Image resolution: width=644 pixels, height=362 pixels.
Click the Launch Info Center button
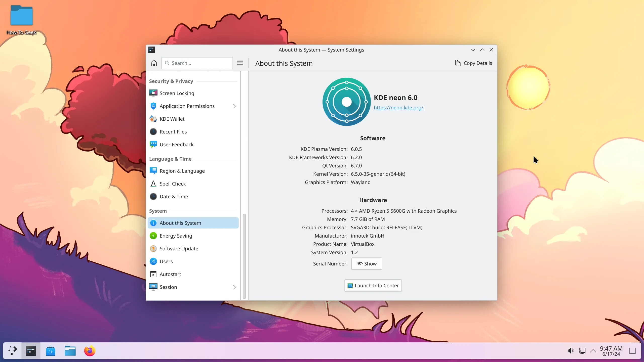point(373,285)
